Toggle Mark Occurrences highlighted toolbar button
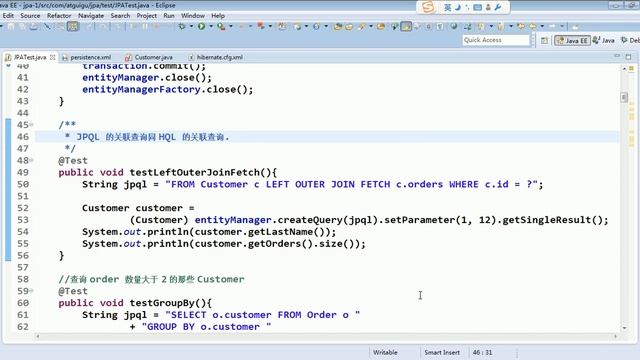This screenshot has height=360, width=640. click(x=406, y=27)
